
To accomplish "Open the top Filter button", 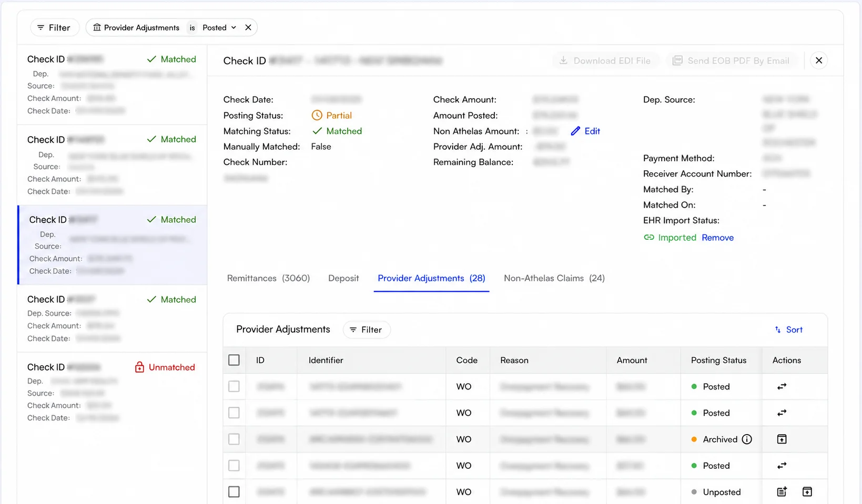I will point(54,27).
